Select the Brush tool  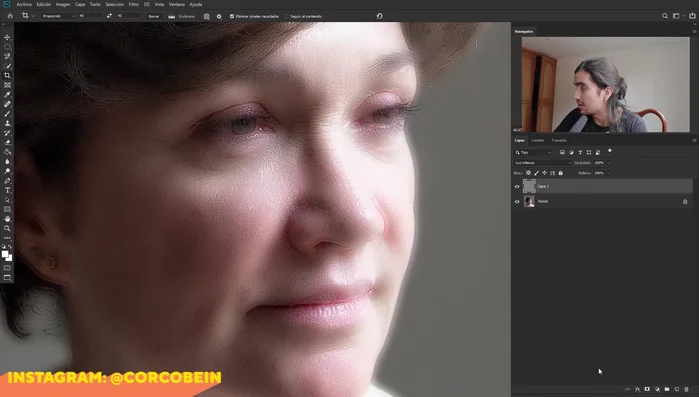tap(7, 114)
